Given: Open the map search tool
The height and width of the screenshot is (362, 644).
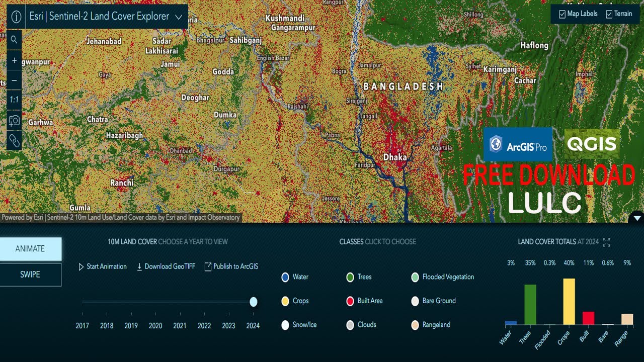Looking at the screenshot, I should (14, 40).
